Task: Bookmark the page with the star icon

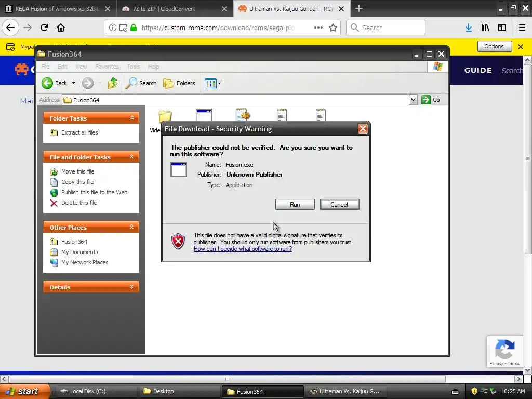Action: pos(333,28)
